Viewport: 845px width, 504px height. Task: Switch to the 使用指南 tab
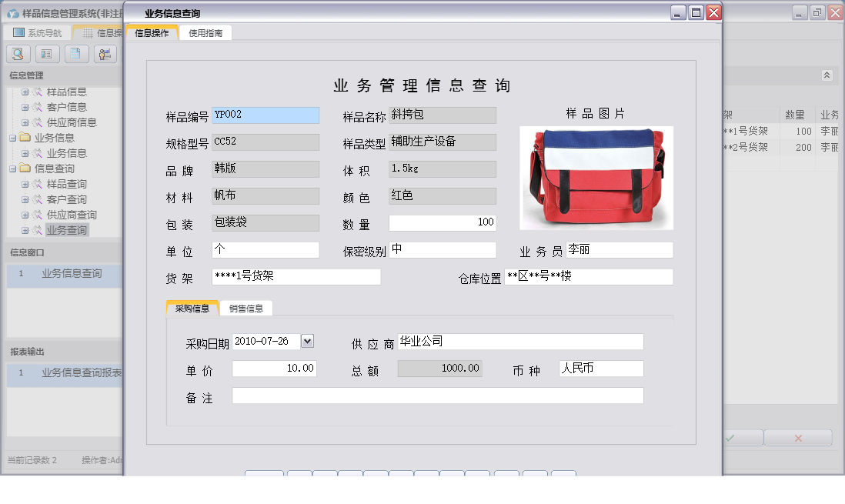(x=206, y=32)
